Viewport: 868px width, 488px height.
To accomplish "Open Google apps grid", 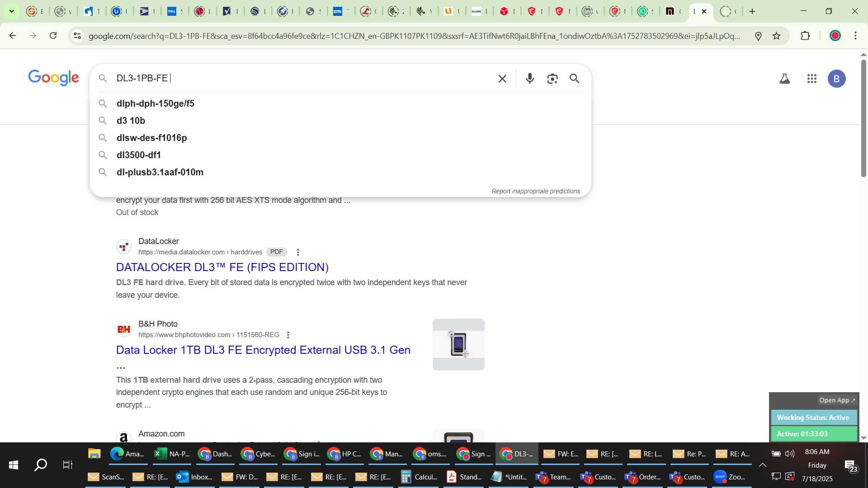I will 812,79.
